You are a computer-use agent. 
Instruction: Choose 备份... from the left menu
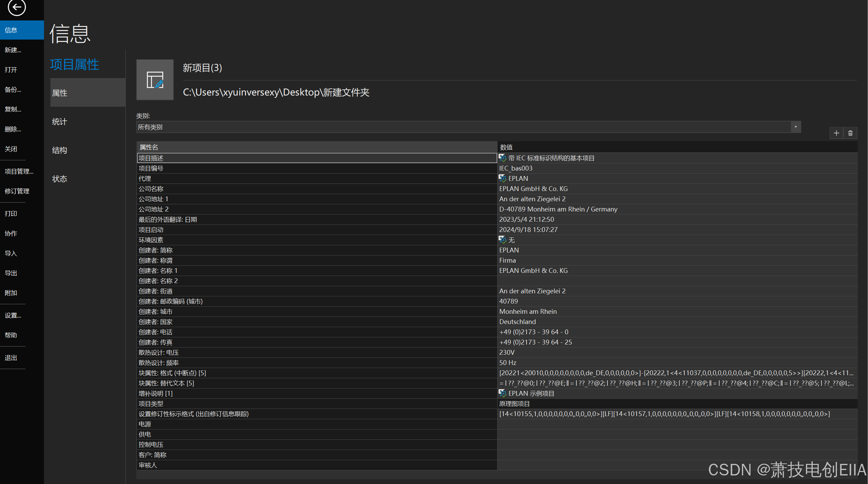click(13, 90)
